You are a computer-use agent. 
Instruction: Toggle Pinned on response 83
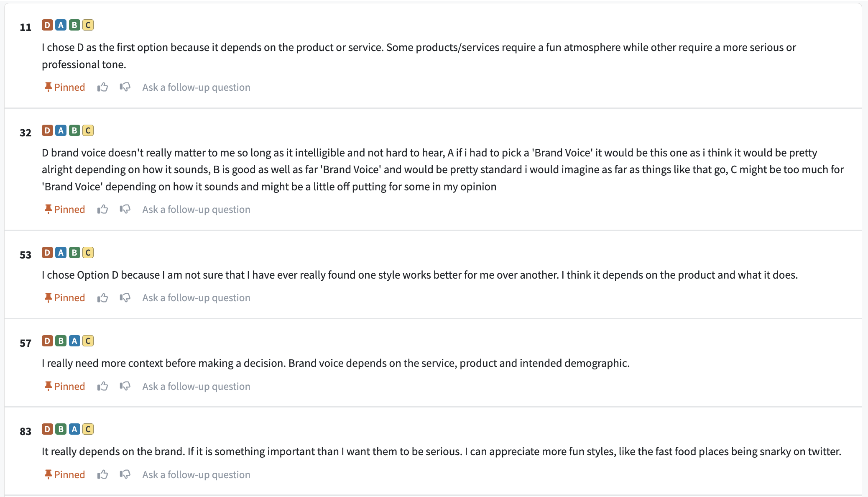[65, 474]
